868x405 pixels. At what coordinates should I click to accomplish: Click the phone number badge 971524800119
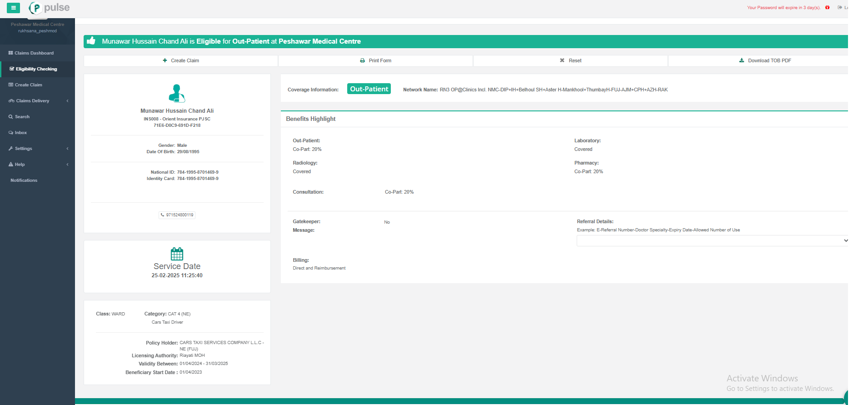[x=177, y=215]
